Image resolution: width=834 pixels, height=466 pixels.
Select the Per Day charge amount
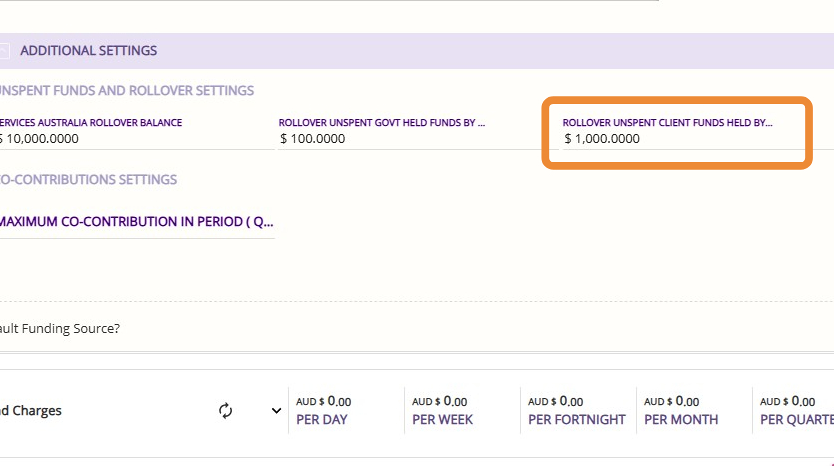click(x=324, y=402)
